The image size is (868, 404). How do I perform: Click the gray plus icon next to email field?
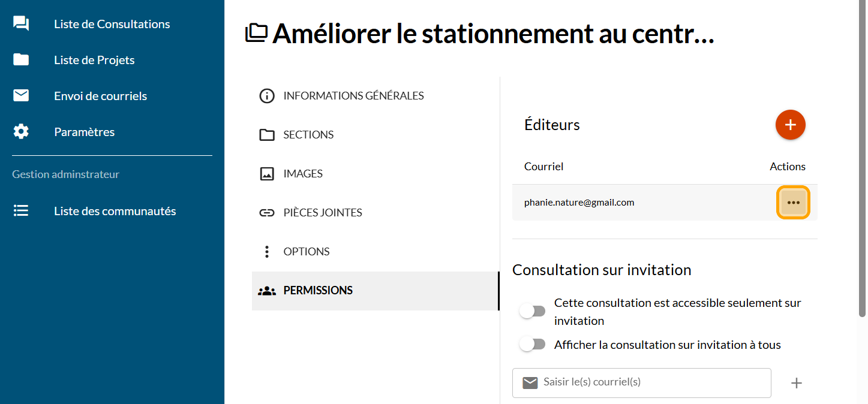[x=796, y=383]
